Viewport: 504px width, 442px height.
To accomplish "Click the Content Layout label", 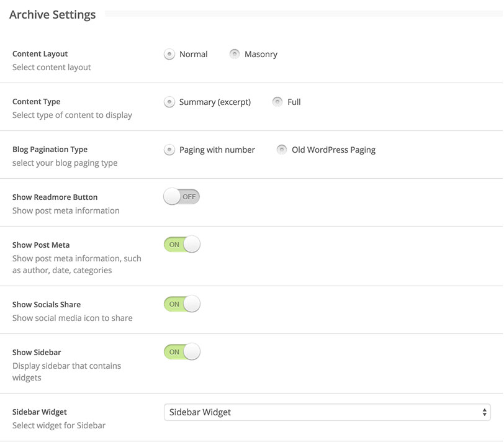I will 40,53.
